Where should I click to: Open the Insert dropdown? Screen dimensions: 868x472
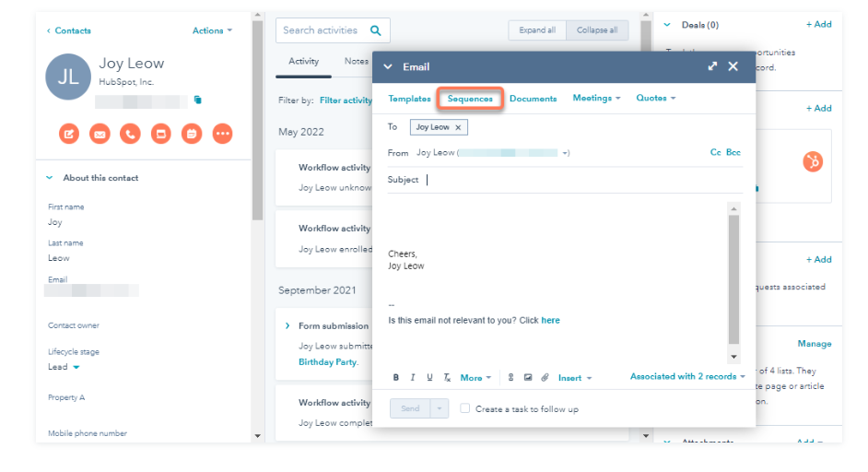point(575,378)
